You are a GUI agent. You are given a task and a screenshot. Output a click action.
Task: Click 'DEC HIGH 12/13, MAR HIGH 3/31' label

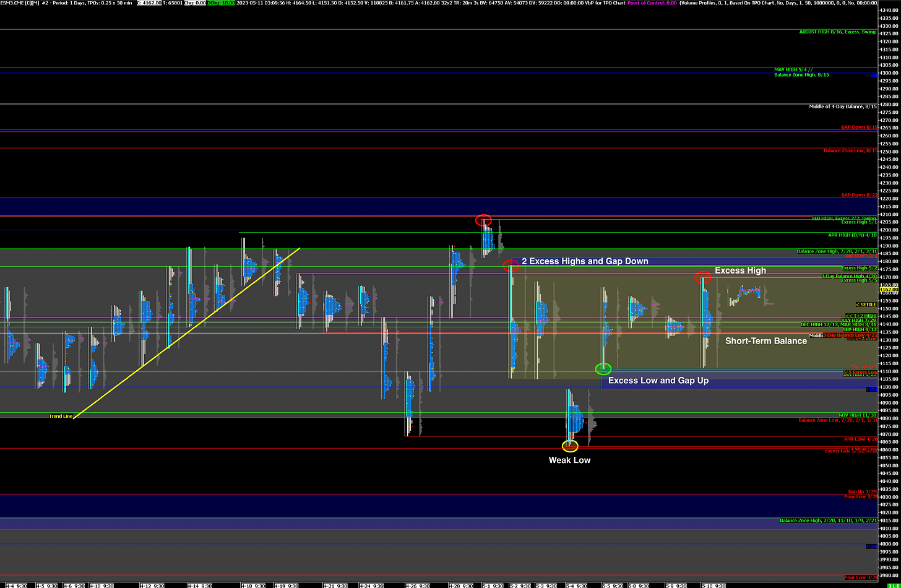click(838, 324)
